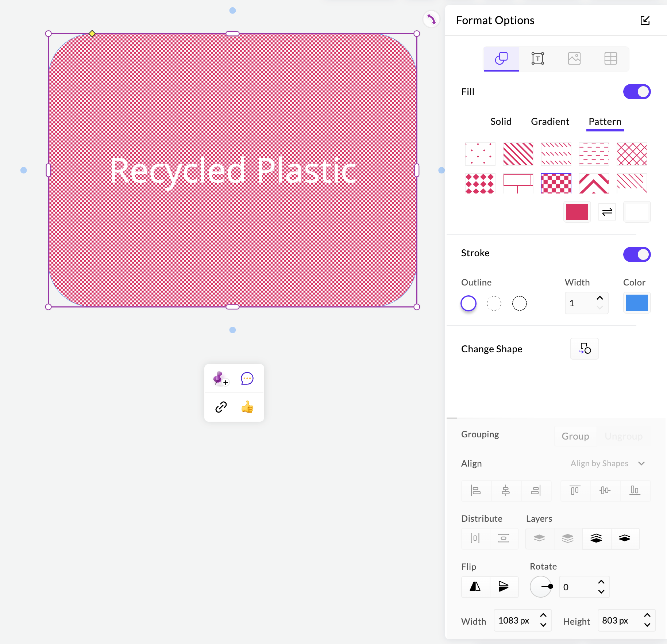Click the thumbs up reaction
The image size is (667, 644).
point(247,407)
